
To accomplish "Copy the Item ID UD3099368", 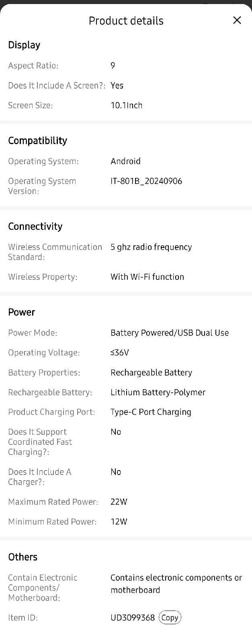I will tap(170, 617).
